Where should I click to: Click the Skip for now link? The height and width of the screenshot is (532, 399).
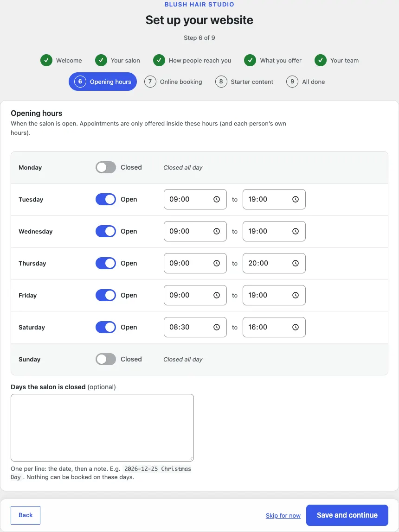tap(283, 515)
